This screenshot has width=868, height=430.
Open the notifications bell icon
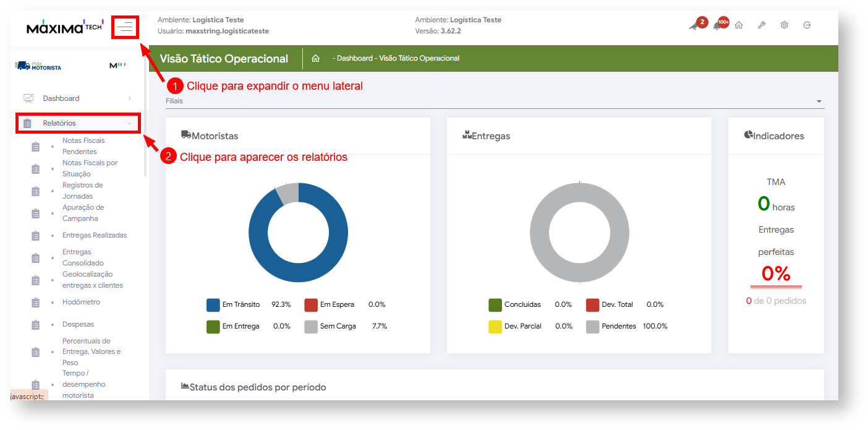pyautogui.click(x=718, y=25)
